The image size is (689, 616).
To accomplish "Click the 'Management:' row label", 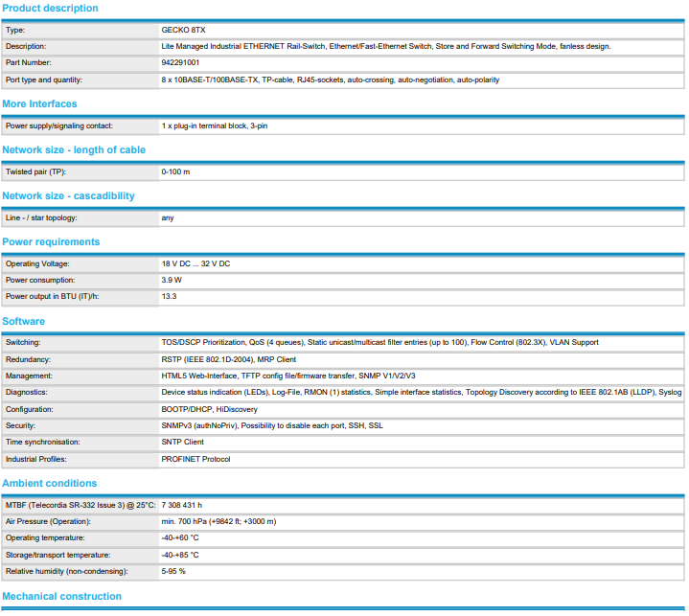I will click(x=29, y=376).
